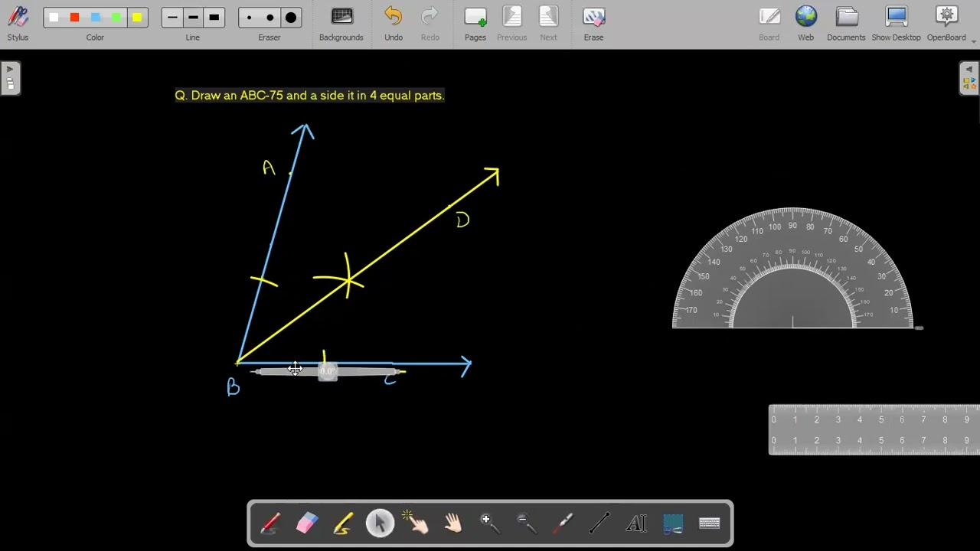This screenshot has height=551, width=980.
Task: Go to the Previous page
Action: coord(512,24)
